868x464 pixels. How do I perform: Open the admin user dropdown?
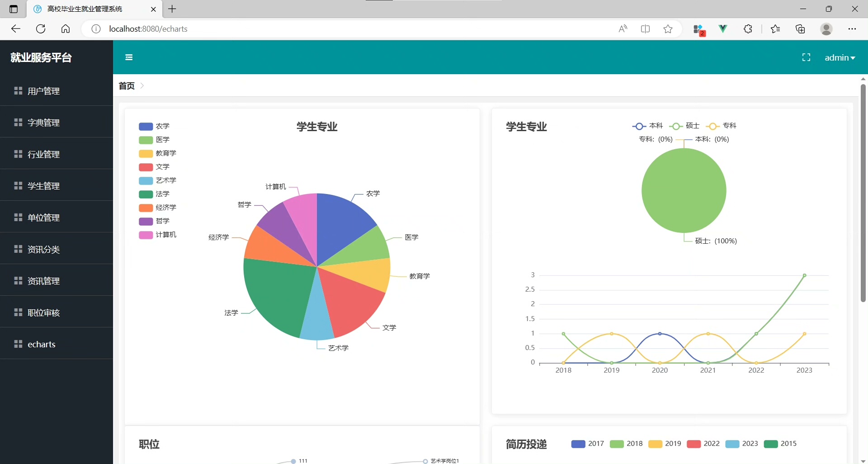840,57
